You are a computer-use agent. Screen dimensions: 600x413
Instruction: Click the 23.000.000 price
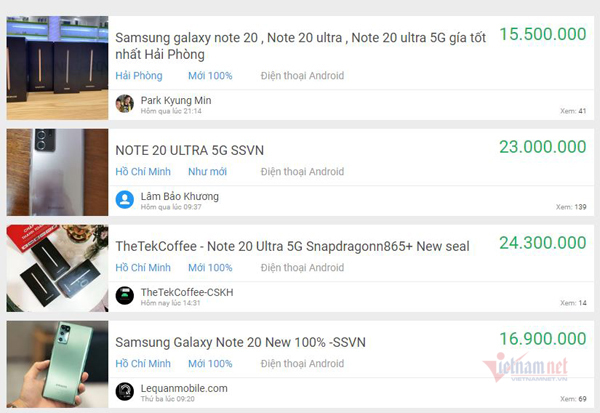pyautogui.click(x=542, y=147)
